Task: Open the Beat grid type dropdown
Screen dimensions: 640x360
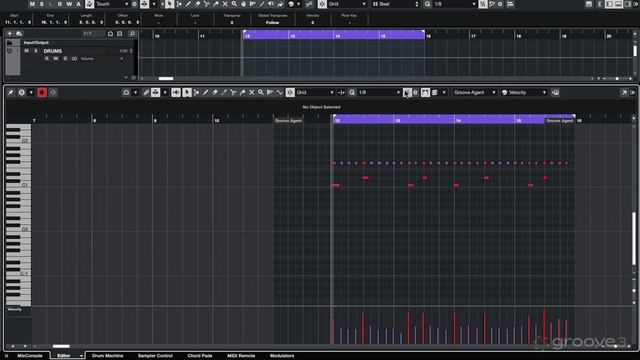Action: (396, 4)
